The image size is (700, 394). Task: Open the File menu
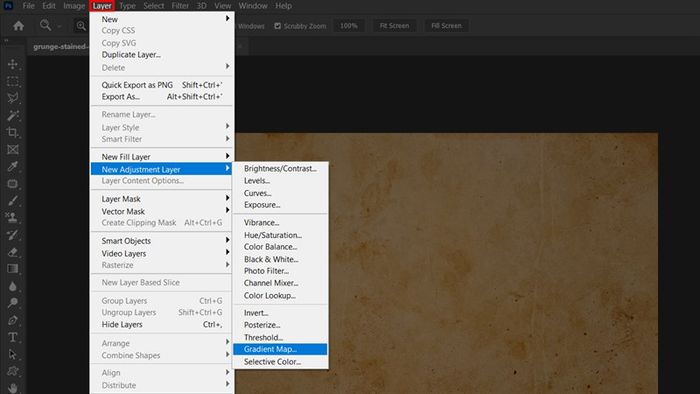29,6
